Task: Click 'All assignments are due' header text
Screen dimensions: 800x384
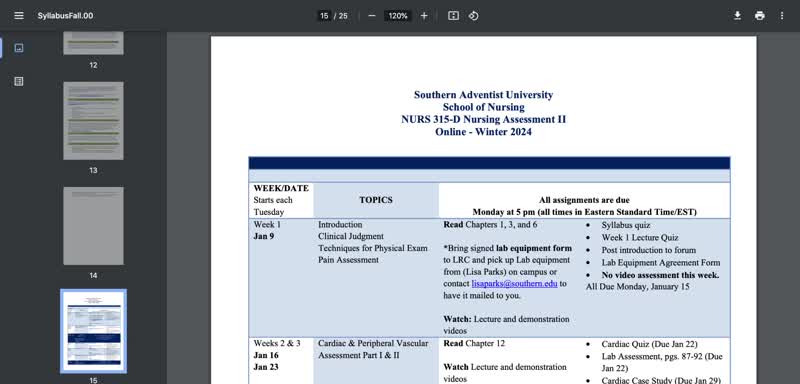Action: click(x=584, y=200)
